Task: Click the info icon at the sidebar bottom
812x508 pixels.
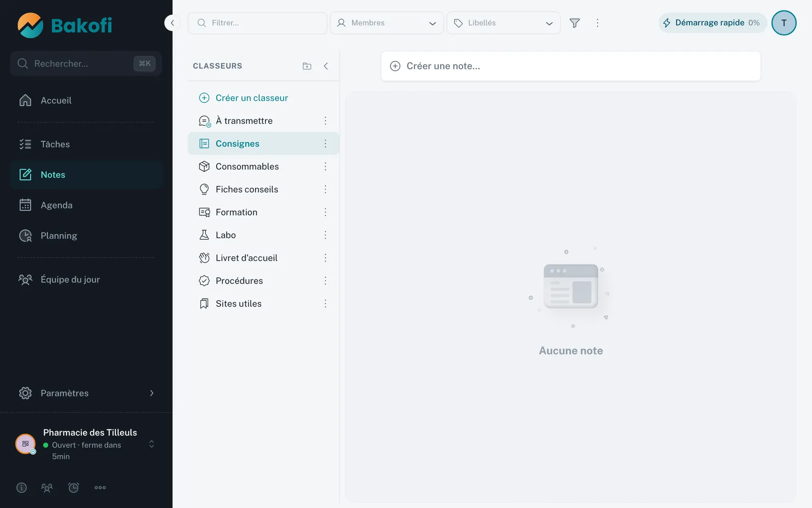Action: (21, 488)
